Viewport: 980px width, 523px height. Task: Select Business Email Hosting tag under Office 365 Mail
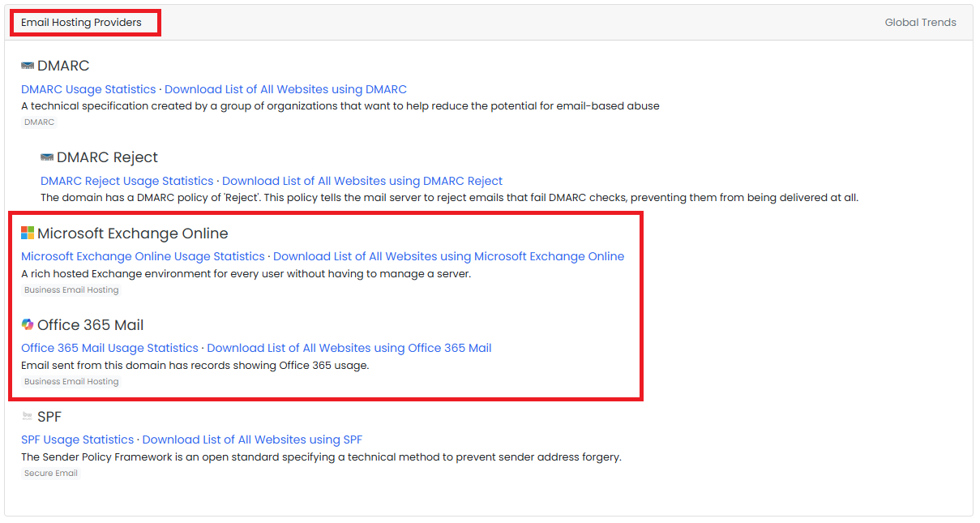click(x=71, y=381)
